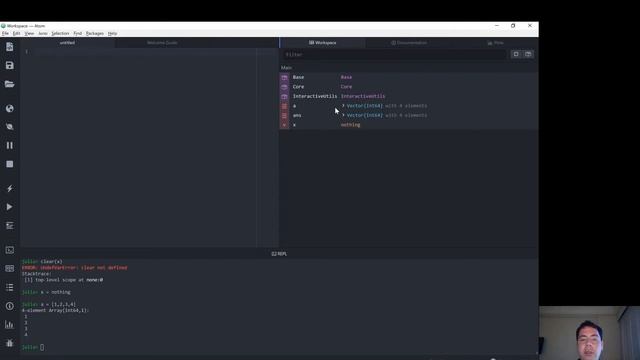Viewport: 640px width, 360px height.
Task: Click the Save file icon
Action: click(9, 65)
